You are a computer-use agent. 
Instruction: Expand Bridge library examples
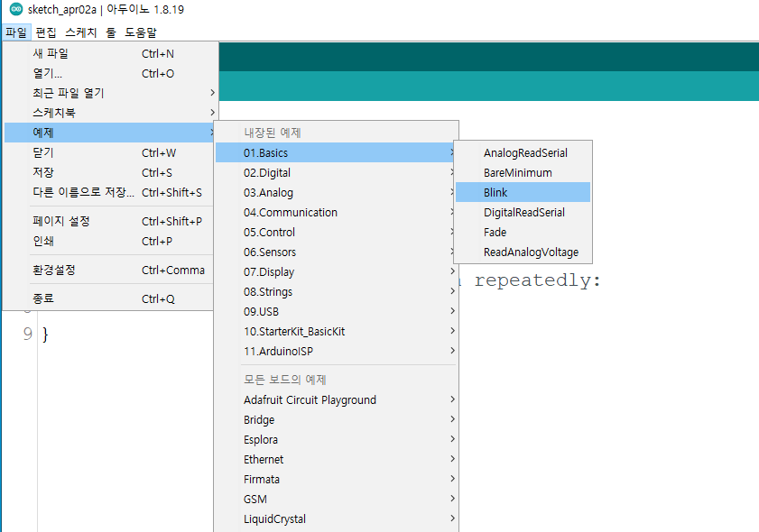click(x=336, y=420)
